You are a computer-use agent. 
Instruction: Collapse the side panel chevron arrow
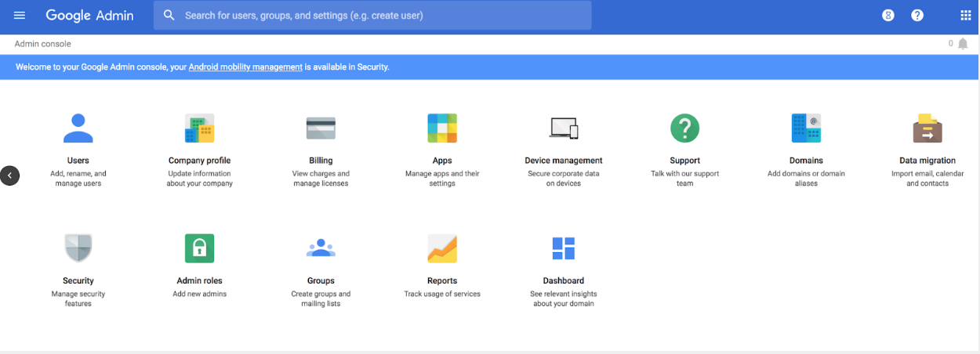point(9,175)
